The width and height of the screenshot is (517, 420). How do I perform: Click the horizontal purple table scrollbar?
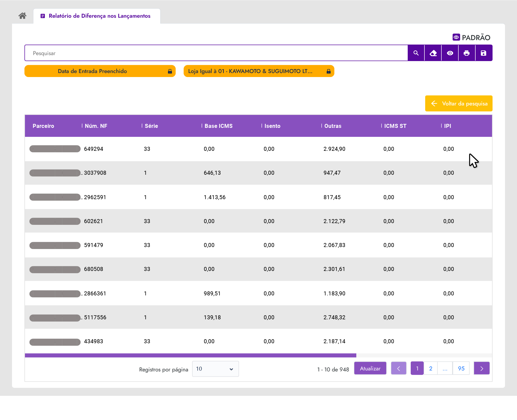coord(190,355)
